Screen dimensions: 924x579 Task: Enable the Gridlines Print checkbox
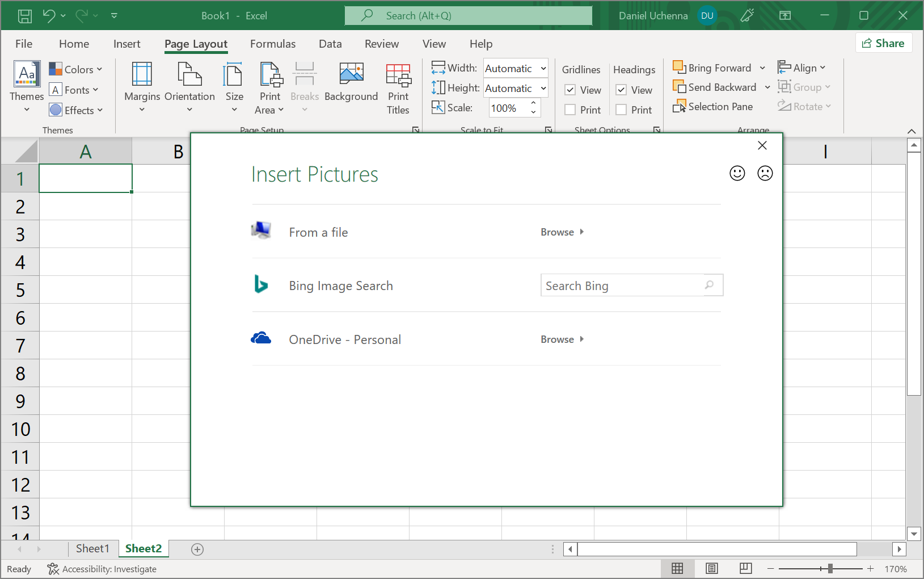point(571,110)
